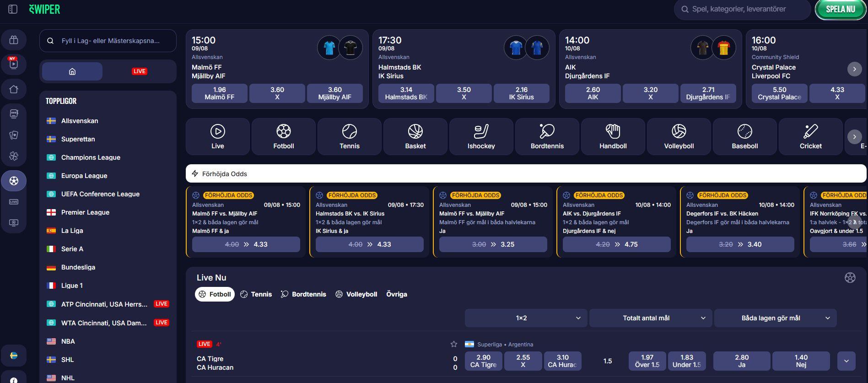The image size is (868, 383).
Task: Select Övriga tab under Live Nu
Action: pos(397,294)
